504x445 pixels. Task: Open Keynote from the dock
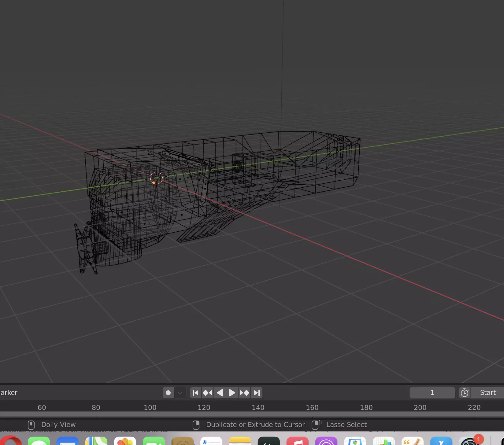coord(355,441)
